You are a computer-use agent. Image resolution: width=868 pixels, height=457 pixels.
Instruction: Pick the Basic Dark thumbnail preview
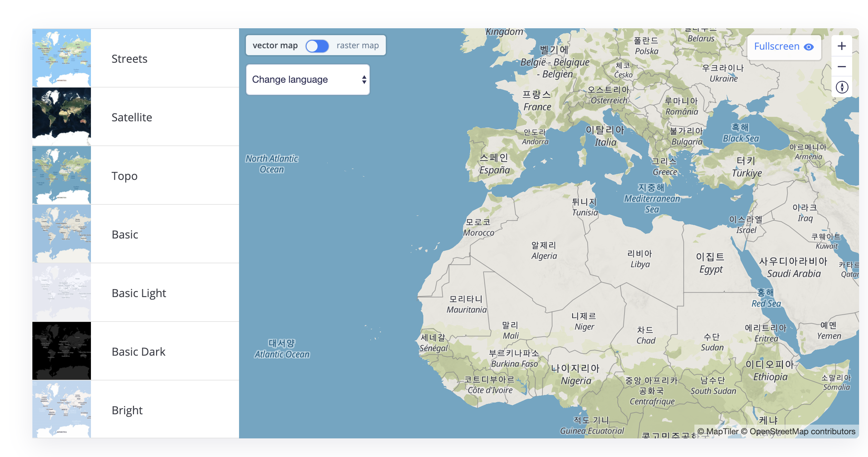(x=62, y=351)
